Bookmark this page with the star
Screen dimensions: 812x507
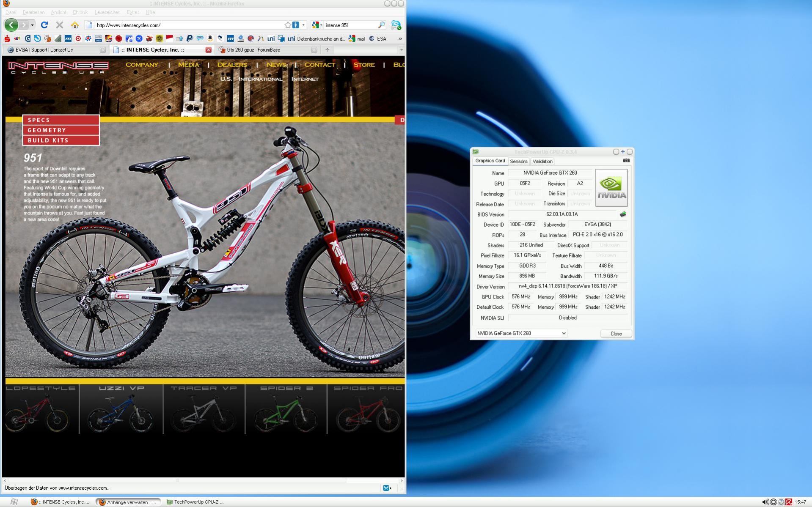[x=288, y=25]
